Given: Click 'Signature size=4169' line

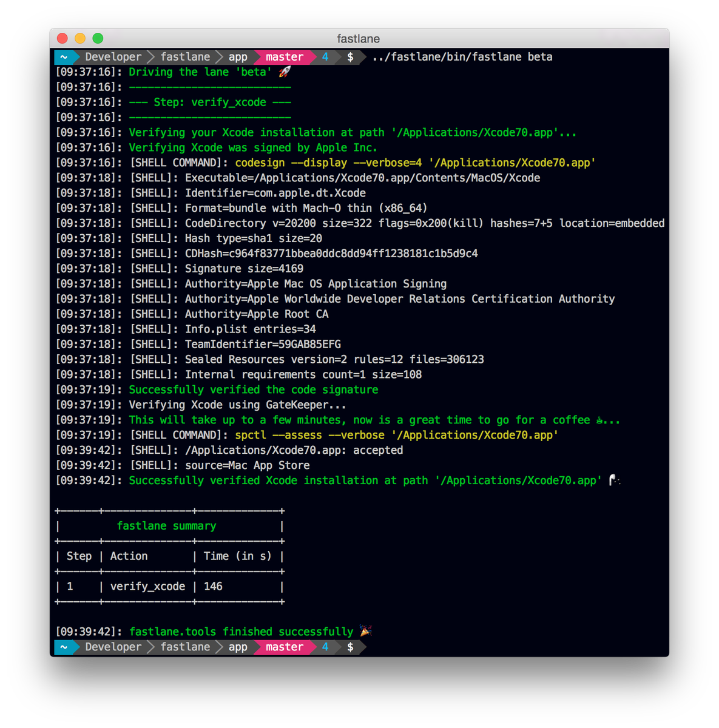Looking at the screenshot, I should tap(244, 269).
